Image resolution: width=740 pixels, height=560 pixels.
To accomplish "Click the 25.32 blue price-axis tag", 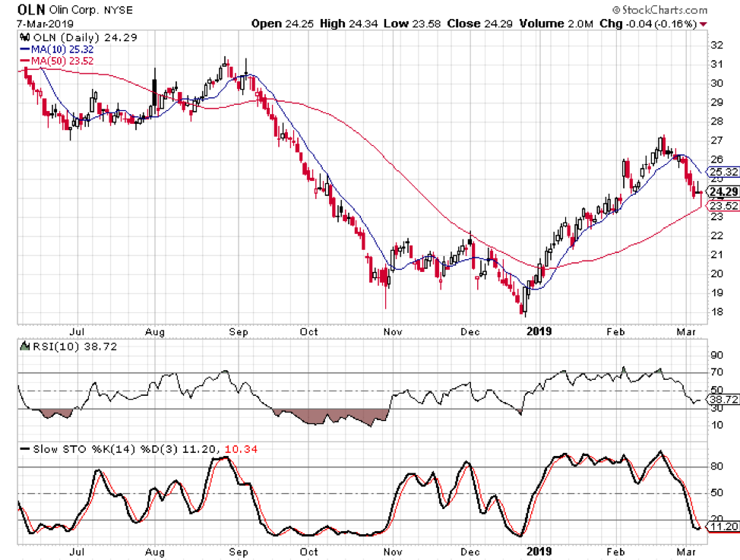I will point(723,172).
